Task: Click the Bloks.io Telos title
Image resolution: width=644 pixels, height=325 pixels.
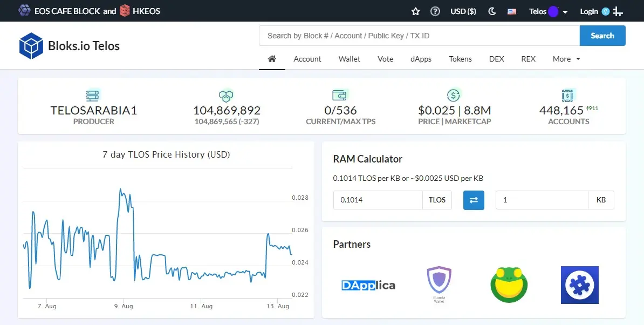Action: click(84, 45)
